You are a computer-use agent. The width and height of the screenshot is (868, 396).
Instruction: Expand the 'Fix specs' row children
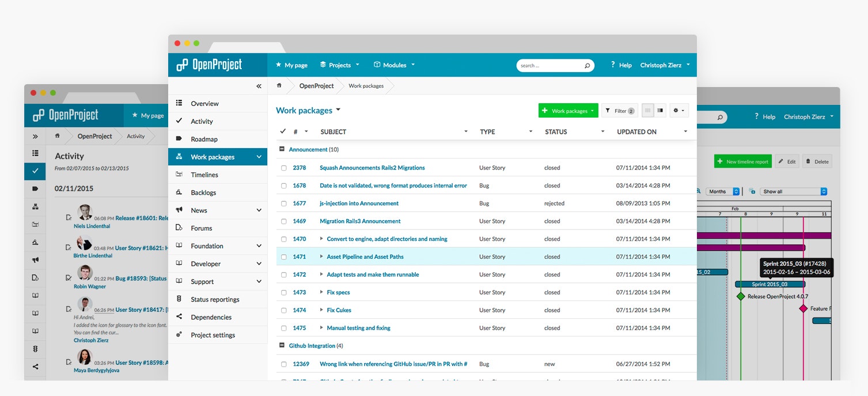pos(321,293)
